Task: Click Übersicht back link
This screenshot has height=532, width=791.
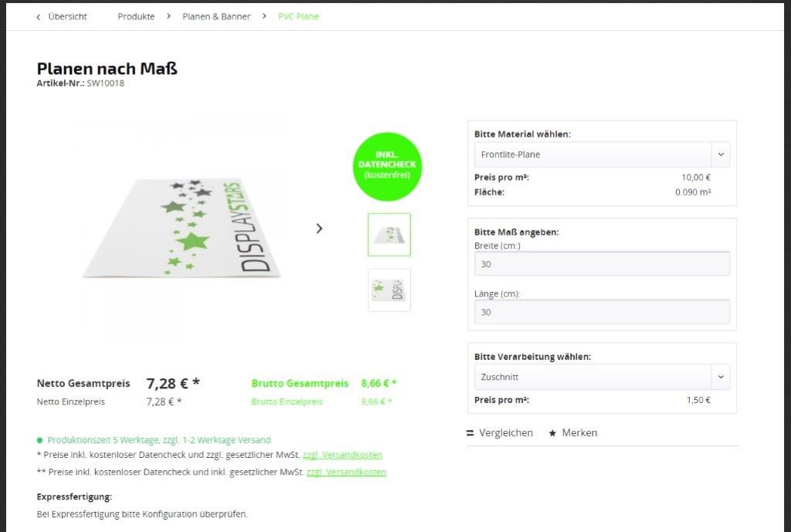Action: (x=68, y=17)
